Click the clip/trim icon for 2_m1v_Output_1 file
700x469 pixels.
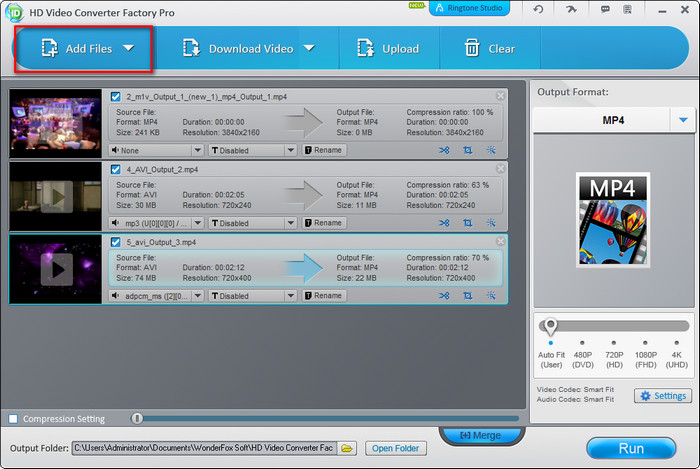coord(444,150)
